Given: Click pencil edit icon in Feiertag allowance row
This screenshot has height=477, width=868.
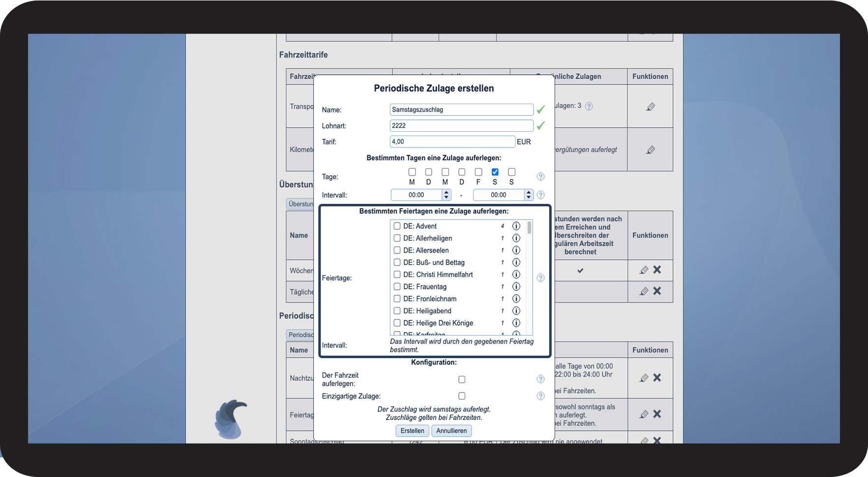Looking at the screenshot, I should coord(644,414).
